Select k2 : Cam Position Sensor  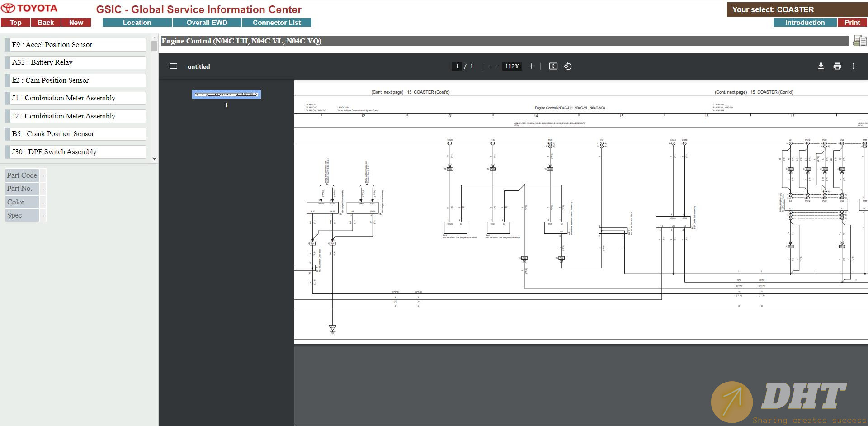coord(75,80)
